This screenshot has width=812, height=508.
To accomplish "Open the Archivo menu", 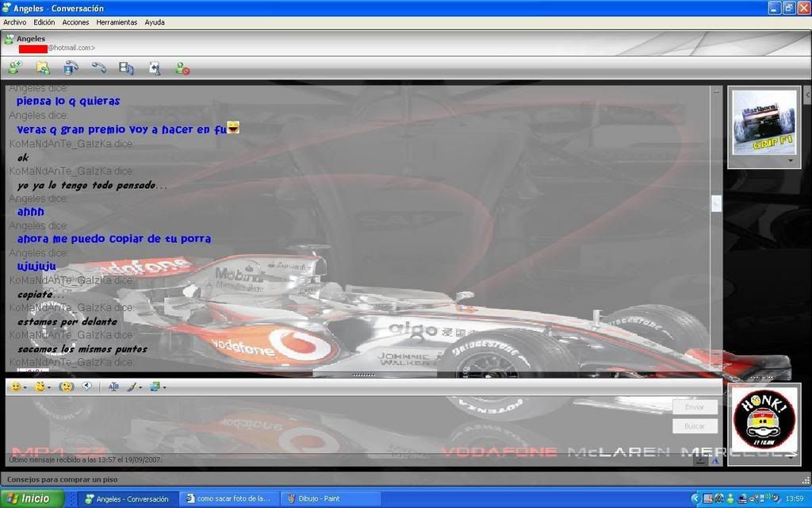I will [14, 22].
